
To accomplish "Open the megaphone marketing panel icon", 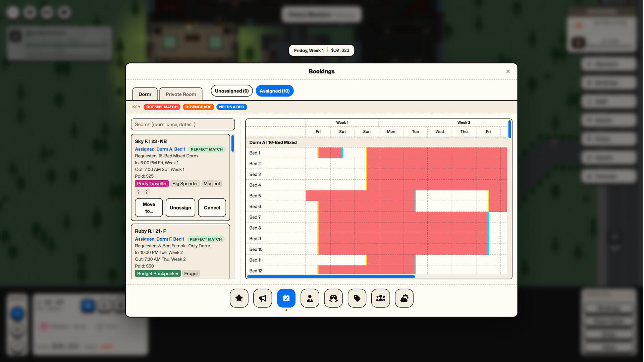I will pos(263,298).
